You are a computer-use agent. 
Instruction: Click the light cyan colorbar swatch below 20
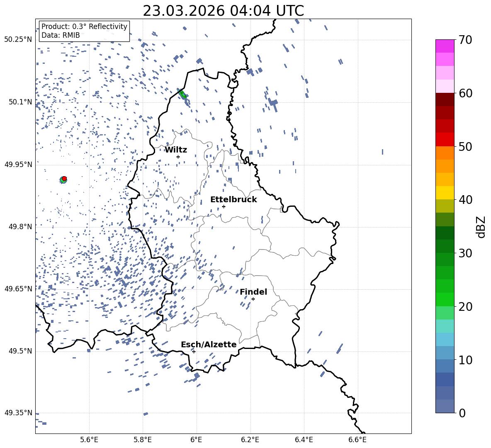(x=445, y=326)
